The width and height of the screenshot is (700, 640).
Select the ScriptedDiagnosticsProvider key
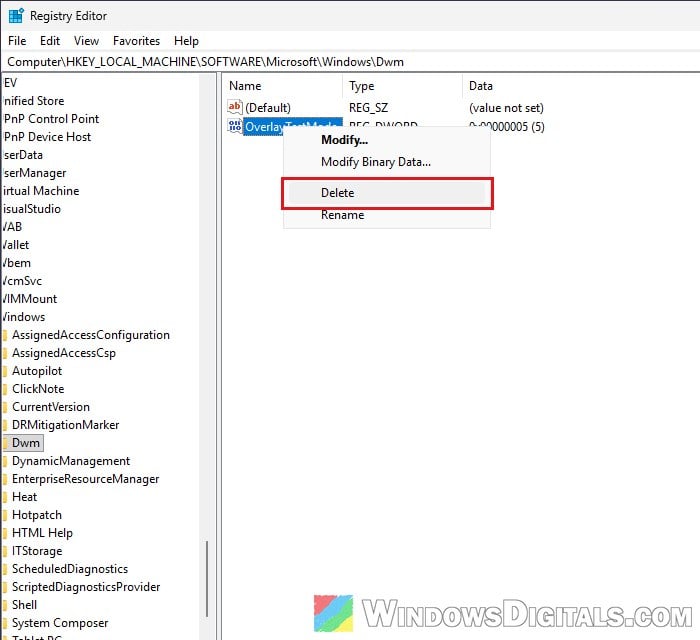coord(86,587)
